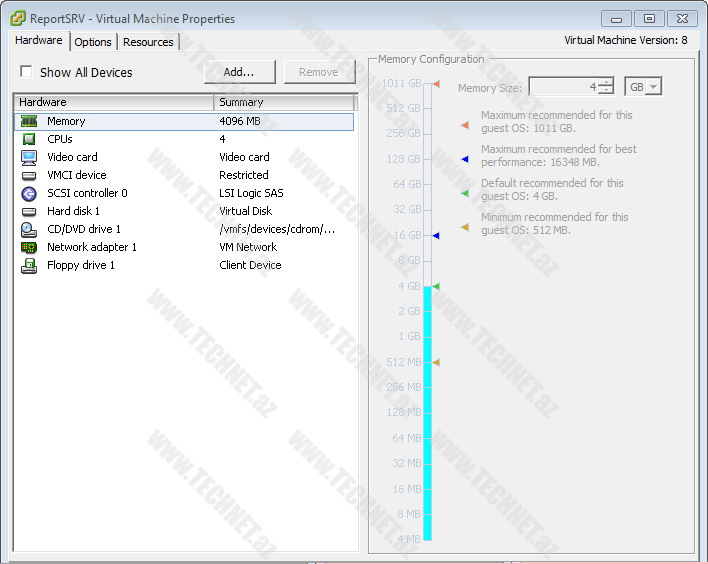Click the Hard disk 1 icon
The width and height of the screenshot is (708, 564).
tap(29, 211)
